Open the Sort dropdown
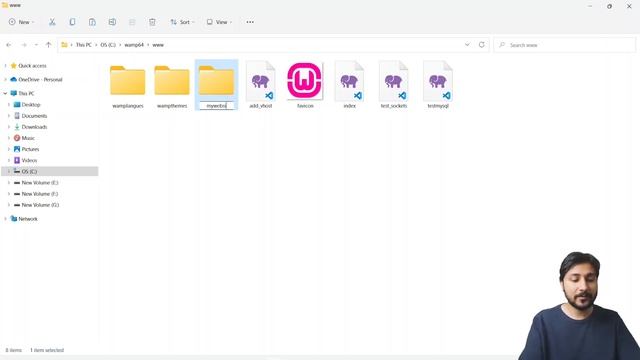640x360 pixels. (182, 22)
